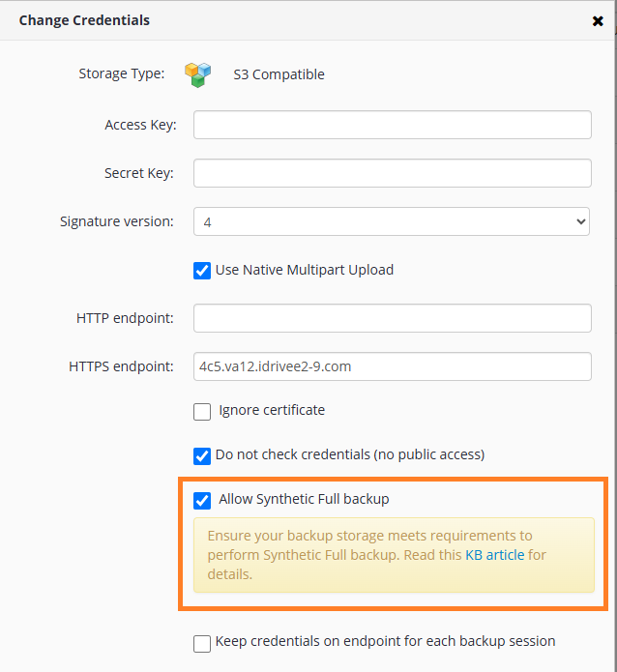Enable the Ignore certificate checkbox
The image size is (617, 672).
[202, 412]
